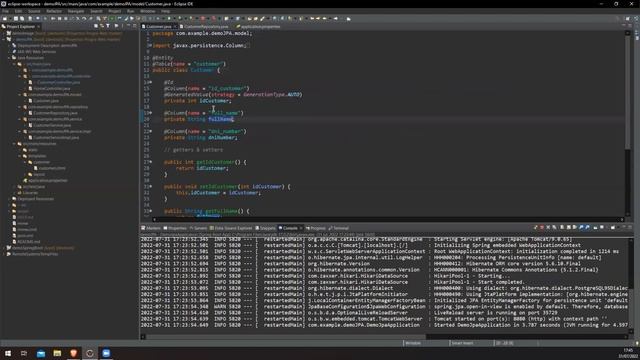Close the Customer.java editor tab
Image resolution: width=640 pixels, height=360 pixels.
point(175,27)
